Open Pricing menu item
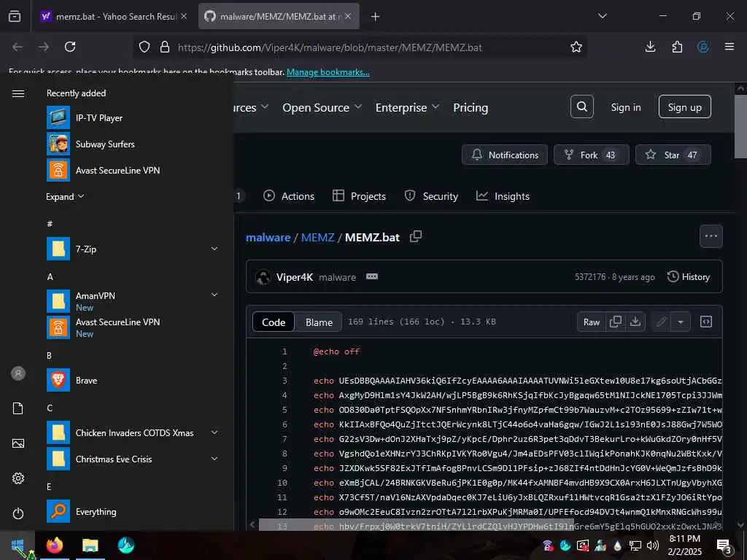 (x=471, y=108)
